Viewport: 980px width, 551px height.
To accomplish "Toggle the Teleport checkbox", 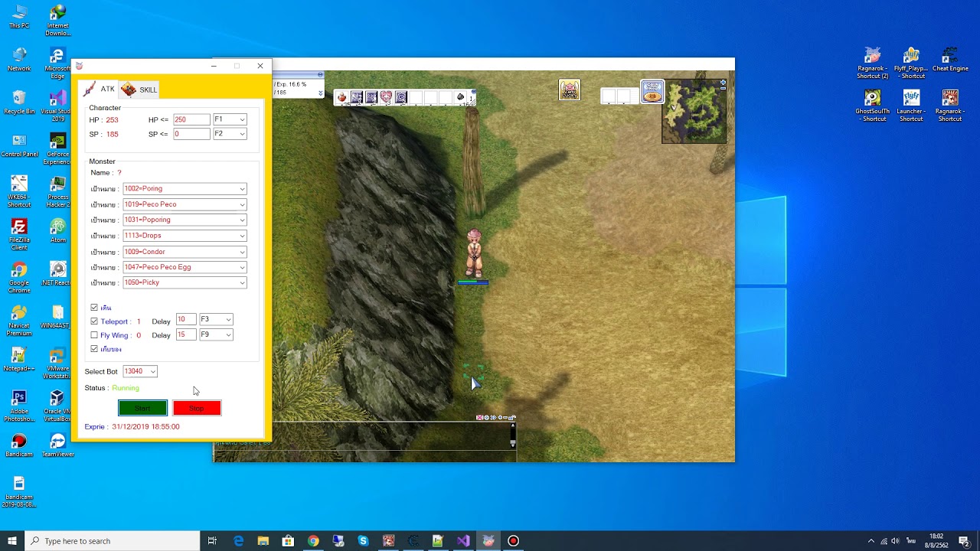I will (94, 321).
